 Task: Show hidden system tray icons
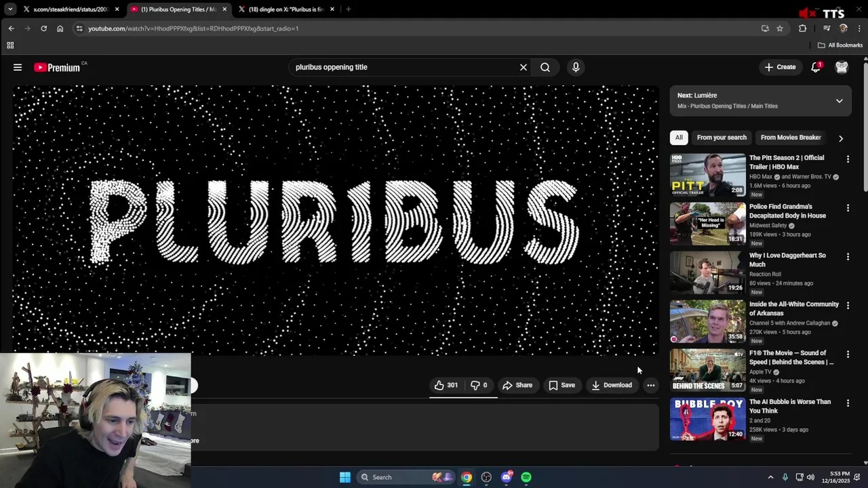pos(770,477)
